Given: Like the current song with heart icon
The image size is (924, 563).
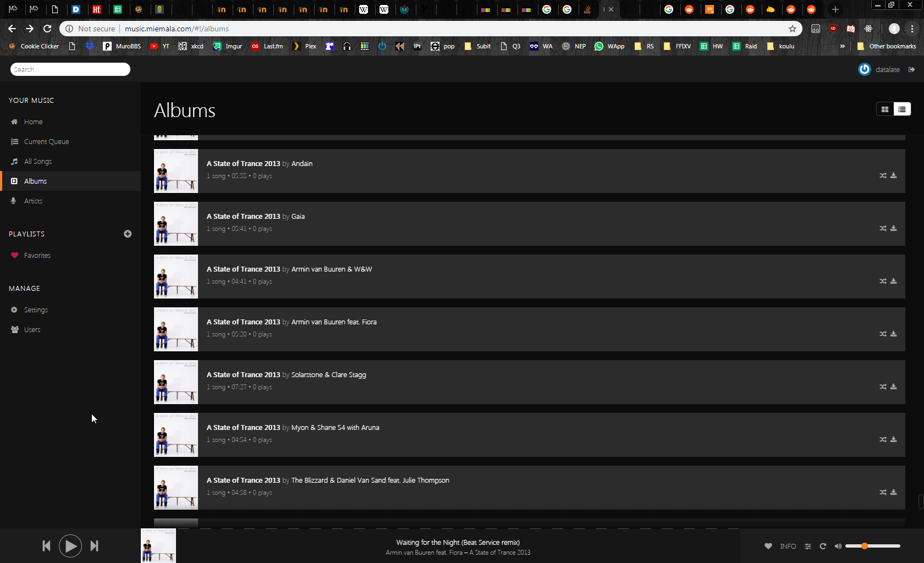Looking at the screenshot, I should tap(768, 546).
